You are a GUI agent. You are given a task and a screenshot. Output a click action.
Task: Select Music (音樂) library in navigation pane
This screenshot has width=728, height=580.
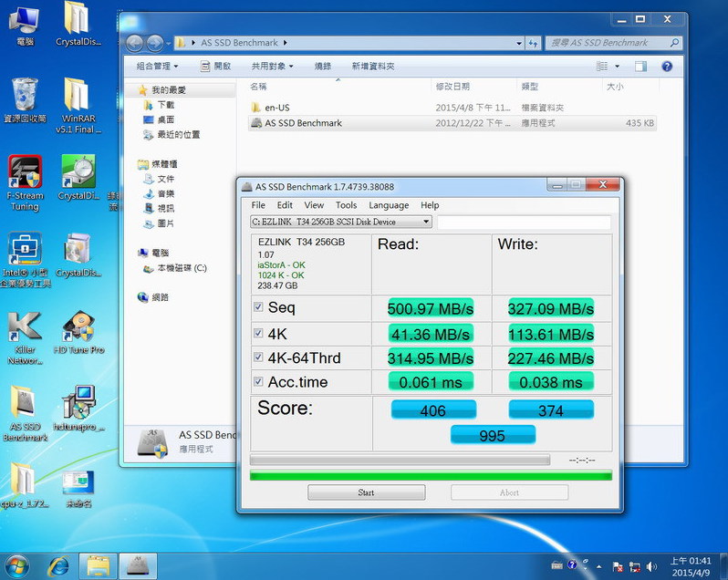(x=159, y=193)
